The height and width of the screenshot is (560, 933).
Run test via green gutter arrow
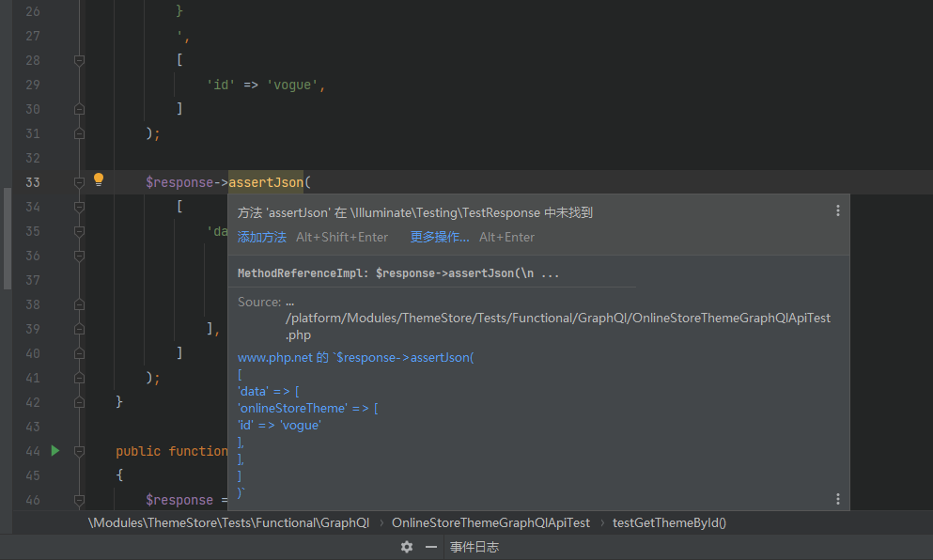tap(54, 451)
